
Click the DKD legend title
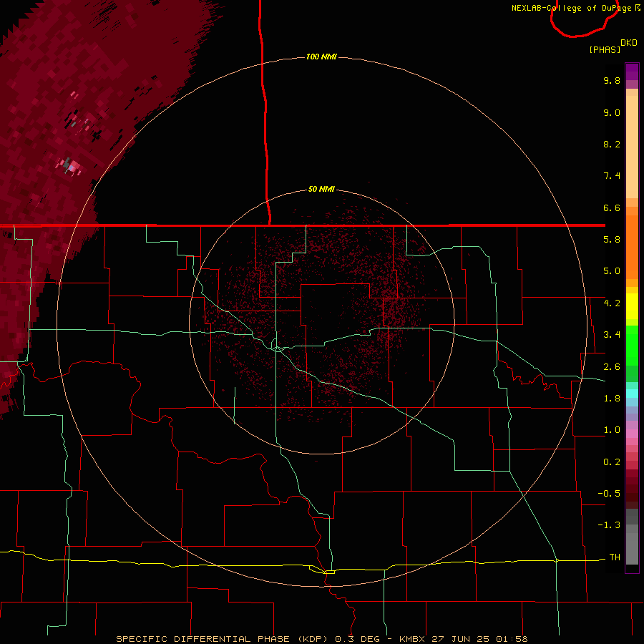(x=629, y=43)
